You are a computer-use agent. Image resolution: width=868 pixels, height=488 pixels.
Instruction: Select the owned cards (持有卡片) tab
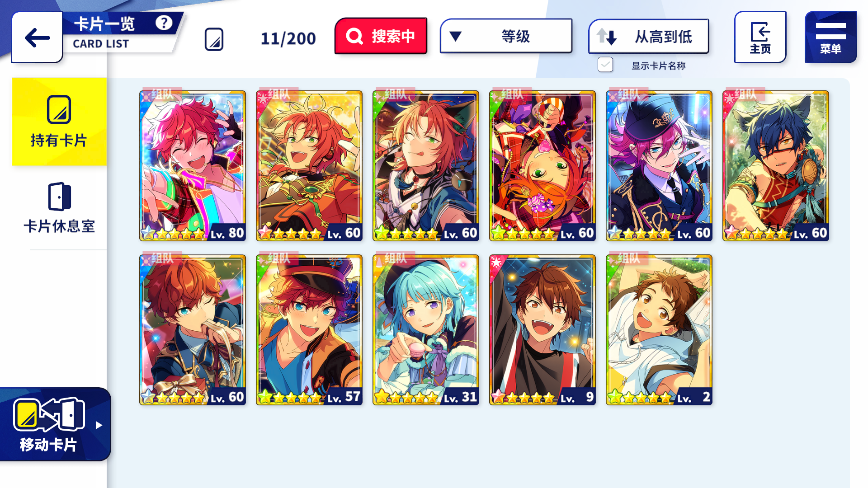[59, 122]
